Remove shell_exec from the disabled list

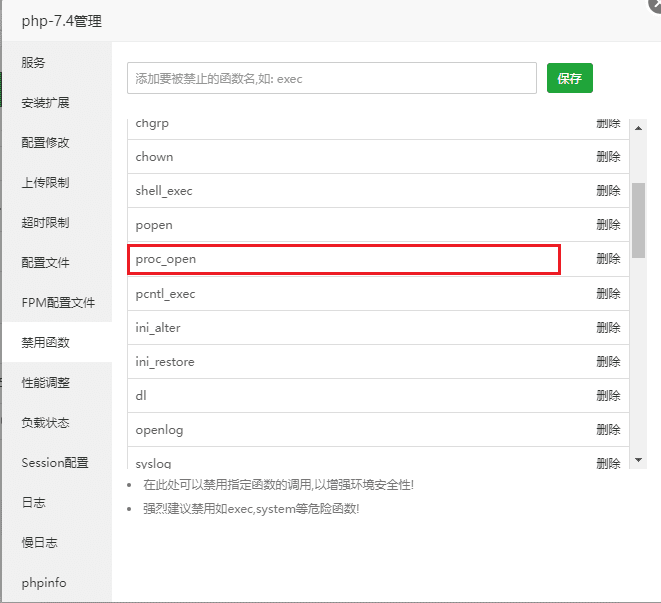tap(608, 191)
